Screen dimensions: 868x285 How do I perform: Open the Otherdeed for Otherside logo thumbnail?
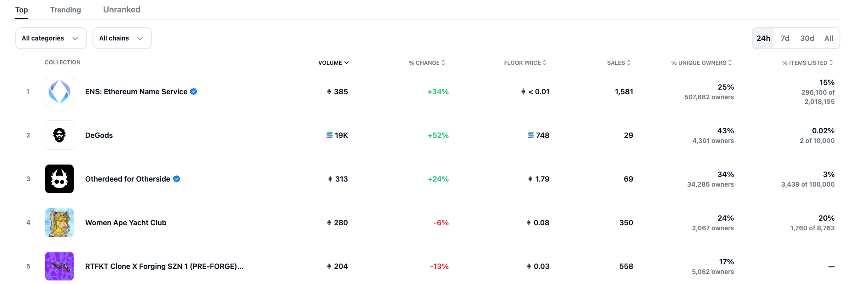(x=59, y=179)
